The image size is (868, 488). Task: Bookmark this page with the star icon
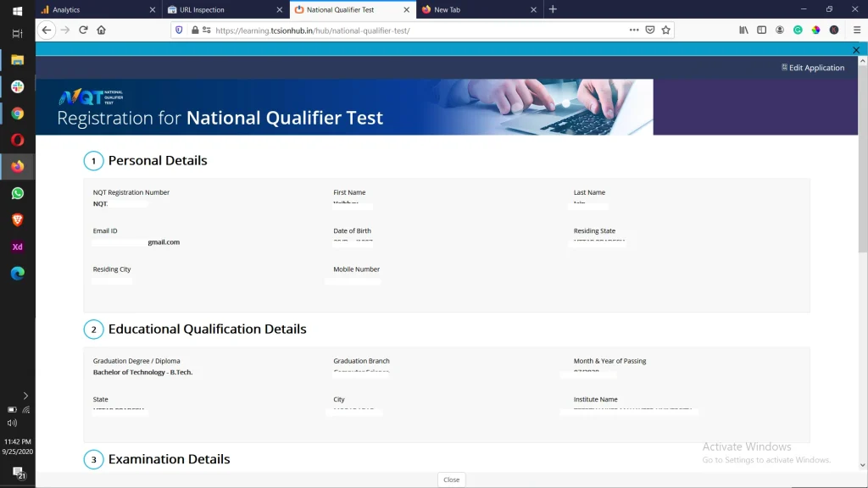pyautogui.click(x=666, y=30)
